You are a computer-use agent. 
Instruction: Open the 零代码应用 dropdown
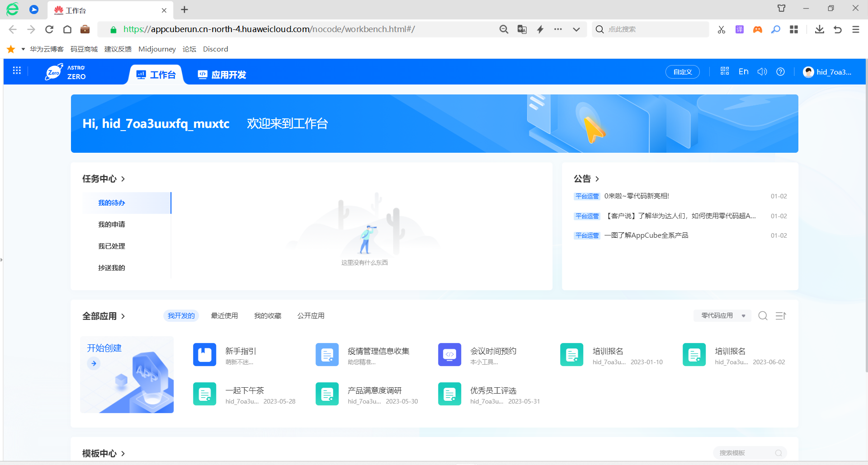pyautogui.click(x=722, y=315)
